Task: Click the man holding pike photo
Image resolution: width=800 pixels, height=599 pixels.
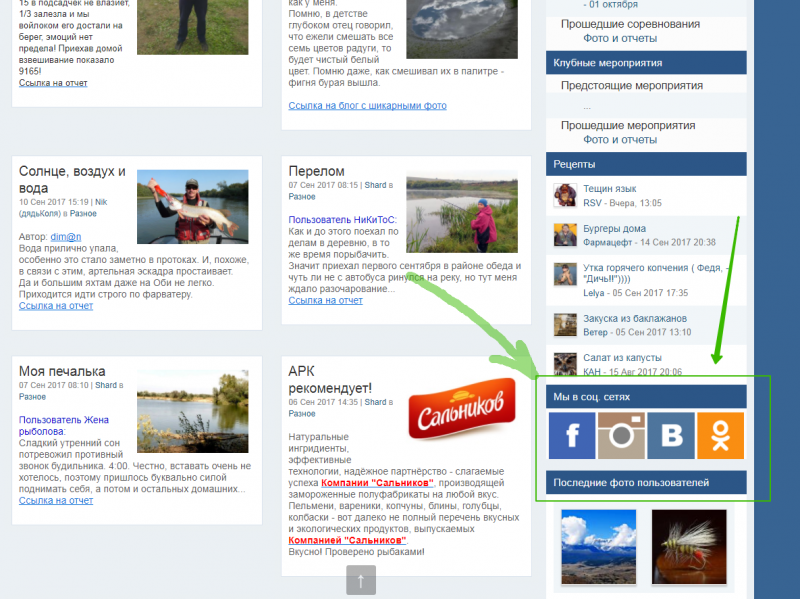Action: click(x=192, y=205)
